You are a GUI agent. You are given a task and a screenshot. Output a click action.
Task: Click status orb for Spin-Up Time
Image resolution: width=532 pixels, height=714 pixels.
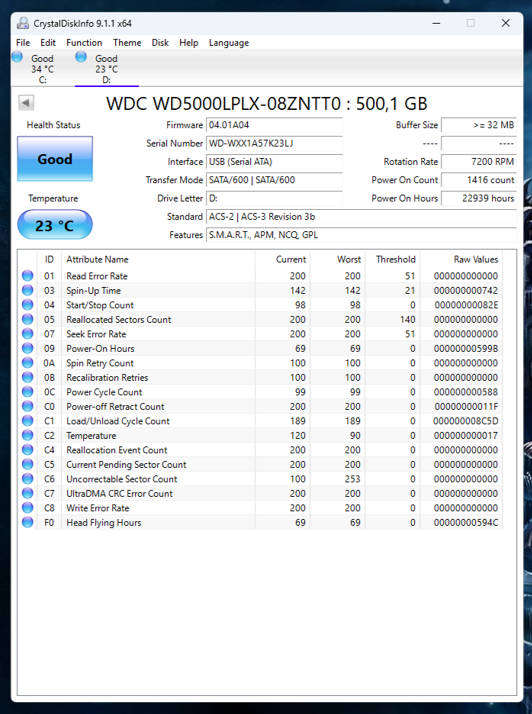(27, 290)
